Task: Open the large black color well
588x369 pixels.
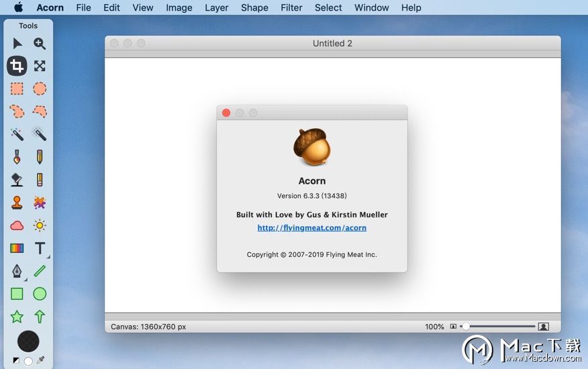Action: [x=28, y=341]
